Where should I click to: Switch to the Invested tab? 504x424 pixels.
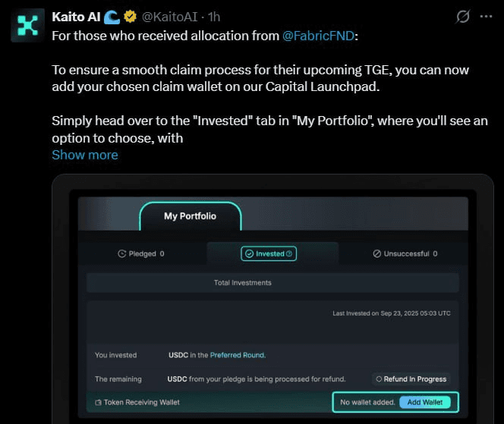tap(269, 254)
